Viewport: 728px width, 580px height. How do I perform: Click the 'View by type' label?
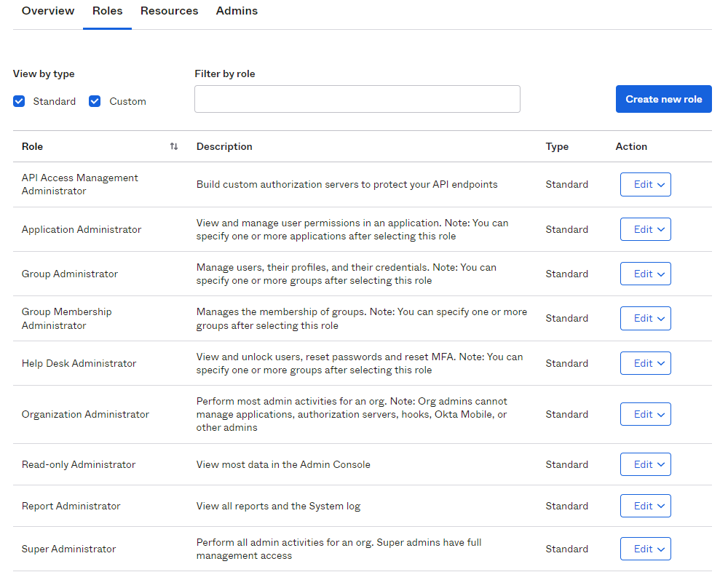pos(44,74)
